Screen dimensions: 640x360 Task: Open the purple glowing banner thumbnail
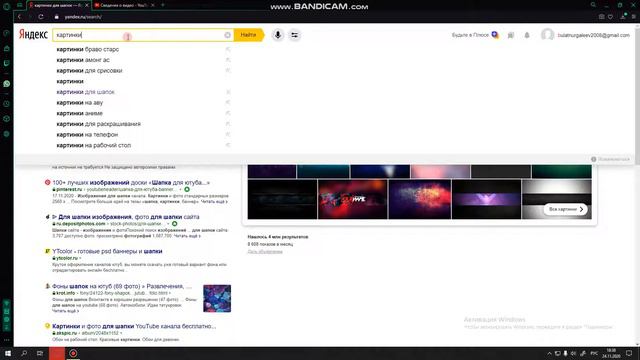click(x=486, y=199)
